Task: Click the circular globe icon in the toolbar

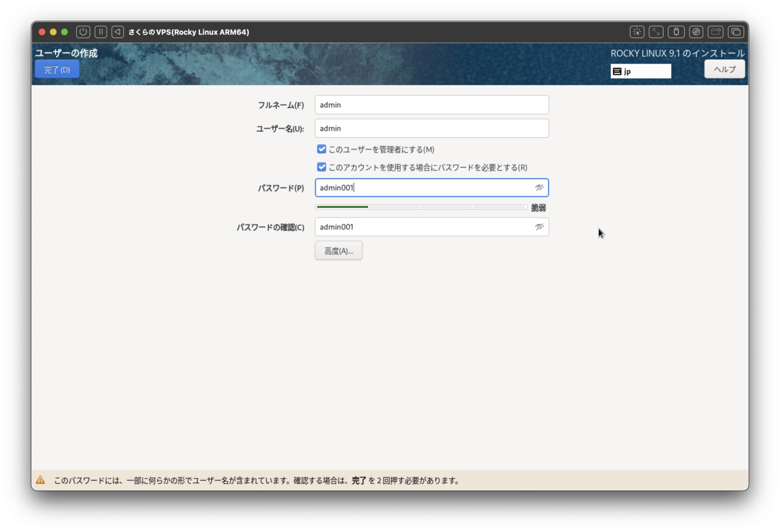Action: coord(695,31)
